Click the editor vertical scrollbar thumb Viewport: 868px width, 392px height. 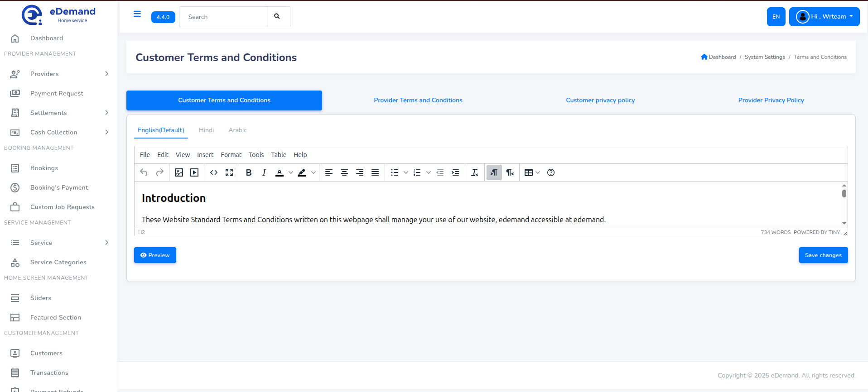tap(844, 193)
